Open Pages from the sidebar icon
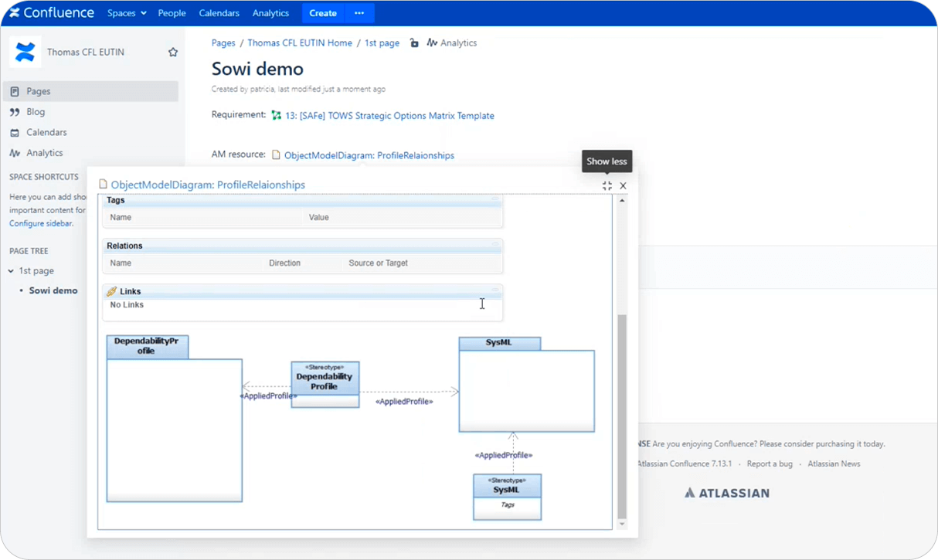This screenshot has width=938, height=560. 15,91
